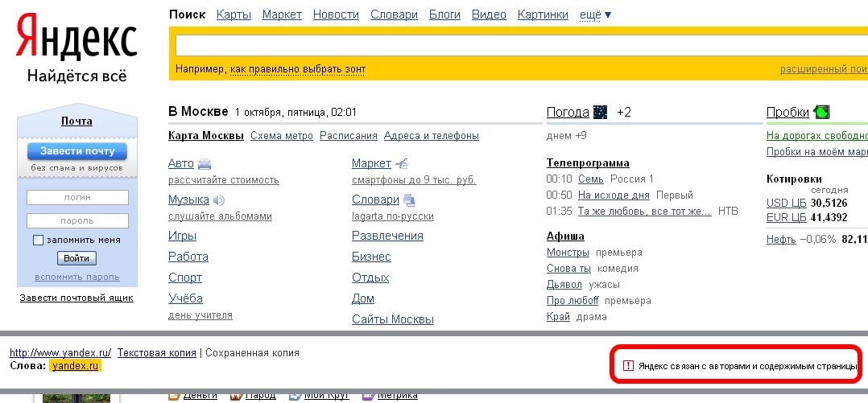
Task: Enable the 'запомнить меня' checkbox
Action: pos(38,240)
